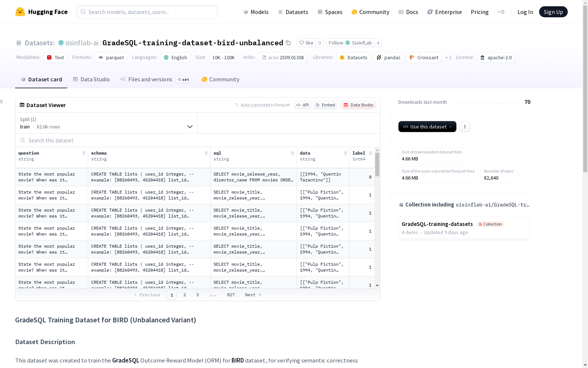Open Docs in the top navigation

pyautogui.click(x=408, y=12)
